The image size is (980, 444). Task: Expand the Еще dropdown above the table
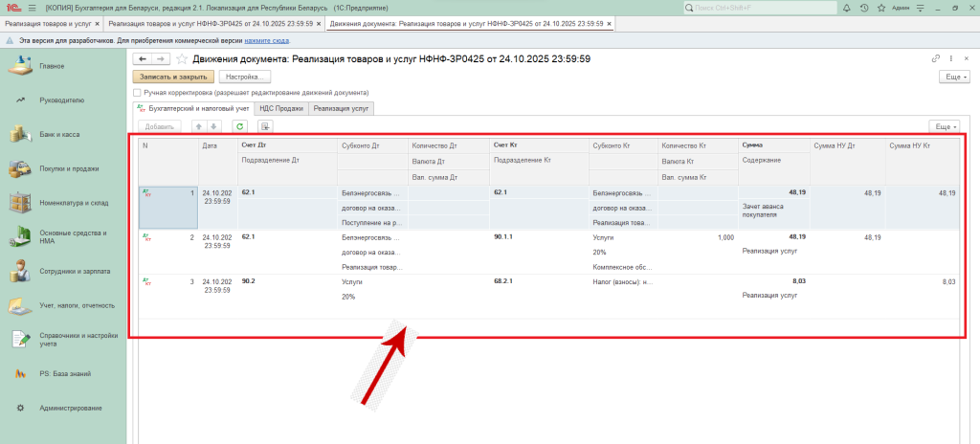click(943, 126)
